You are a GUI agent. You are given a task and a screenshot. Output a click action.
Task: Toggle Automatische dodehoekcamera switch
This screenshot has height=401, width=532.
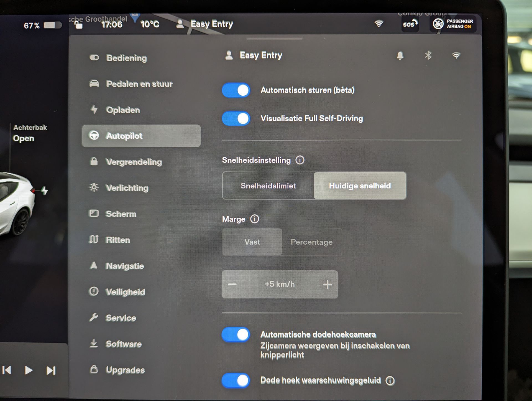tap(236, 335)
